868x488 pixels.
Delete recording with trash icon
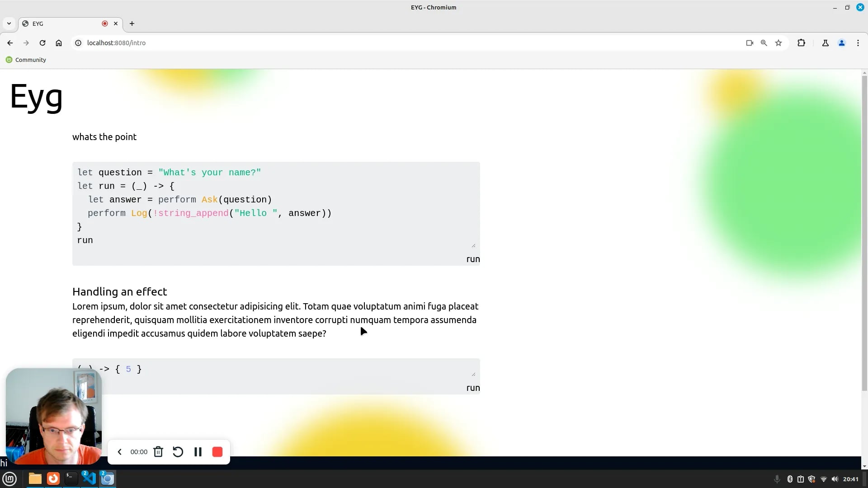[x=158, y=452]
